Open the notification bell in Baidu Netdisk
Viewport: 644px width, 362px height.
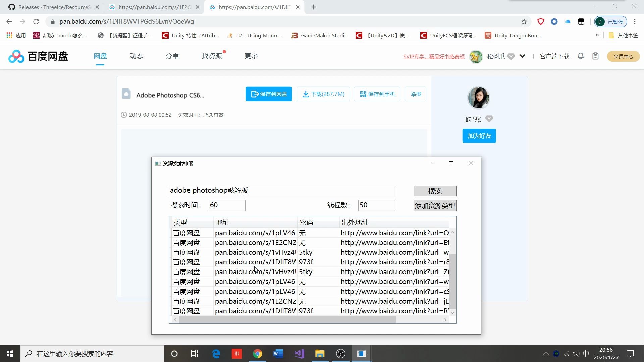point(581,56)
